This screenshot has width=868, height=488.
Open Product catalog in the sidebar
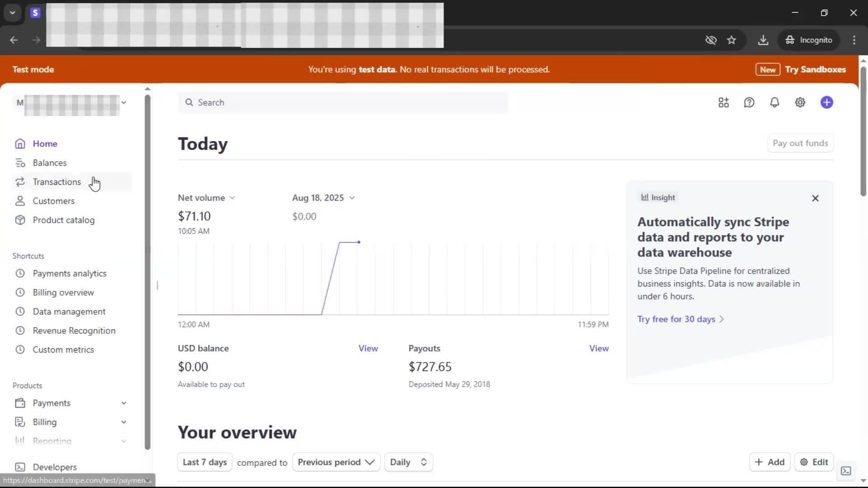(63, 220)
